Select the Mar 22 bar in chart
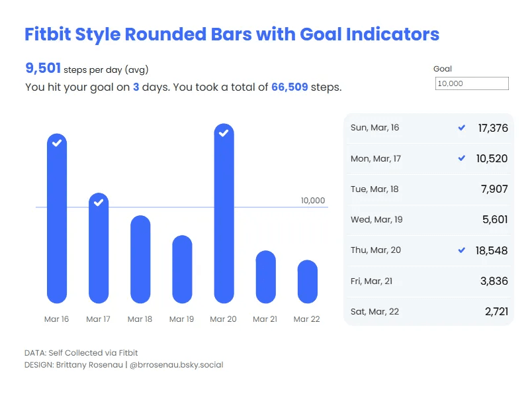 coord(307,281)
